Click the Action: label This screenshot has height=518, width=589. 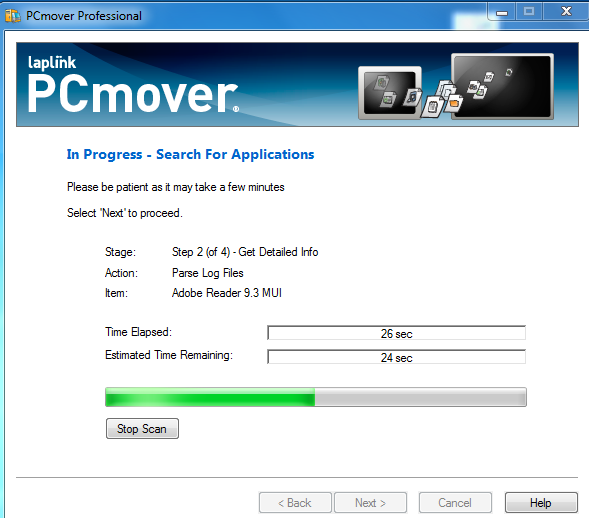(121, 273)
